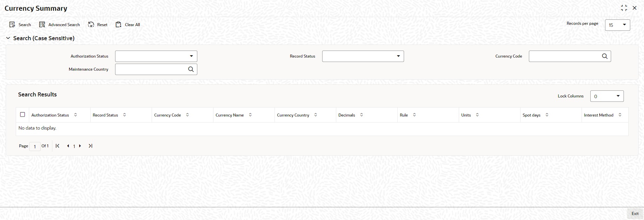644x220 pixels.
Task: Sort by Record Status column
Action: (125, 115)
